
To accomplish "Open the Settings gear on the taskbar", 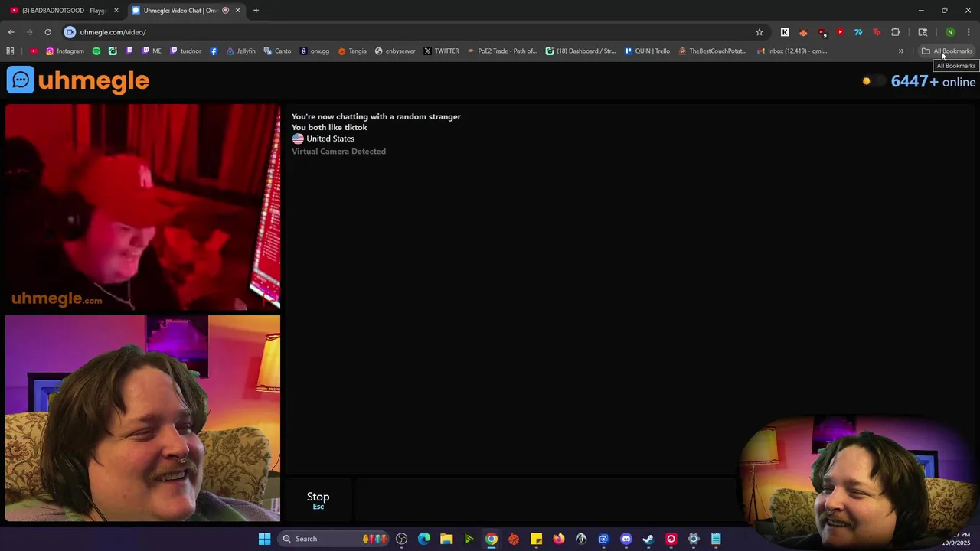I will (694, 539).
